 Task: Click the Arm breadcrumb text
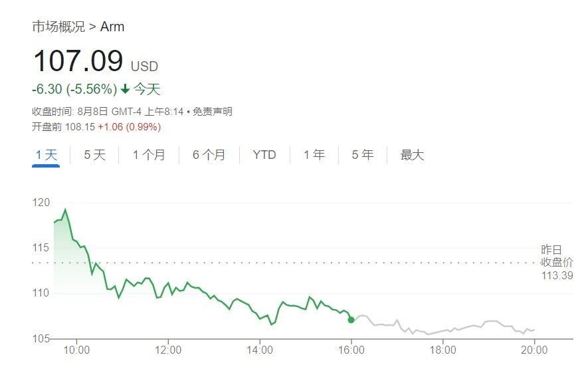point(113,27)
